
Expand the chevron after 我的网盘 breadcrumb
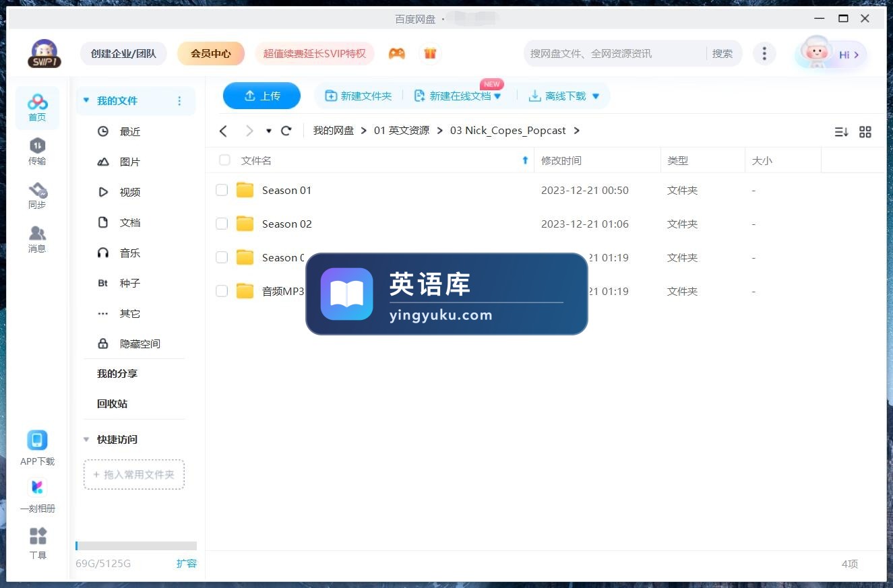[364, 131]
